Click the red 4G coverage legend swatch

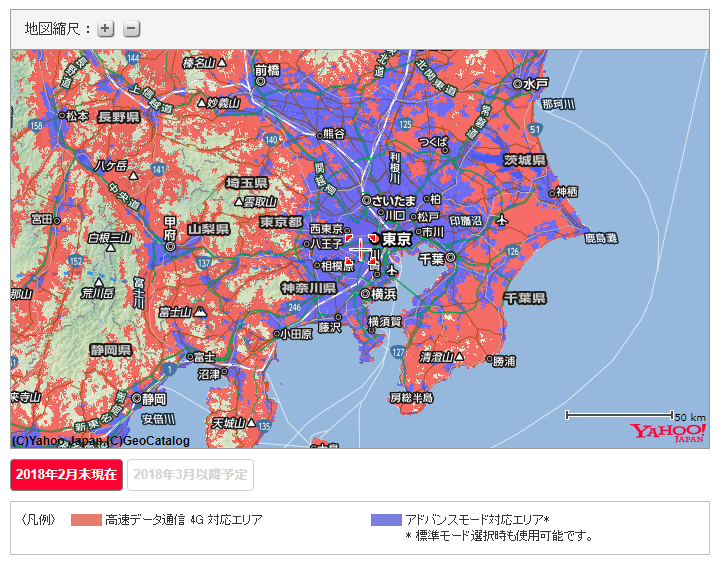coord(86,520)
